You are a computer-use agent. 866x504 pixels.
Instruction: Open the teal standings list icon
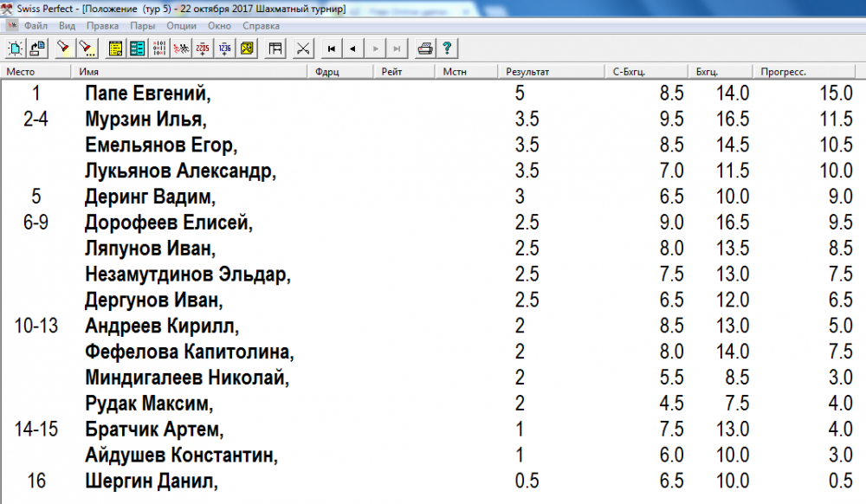coord(137,48)
